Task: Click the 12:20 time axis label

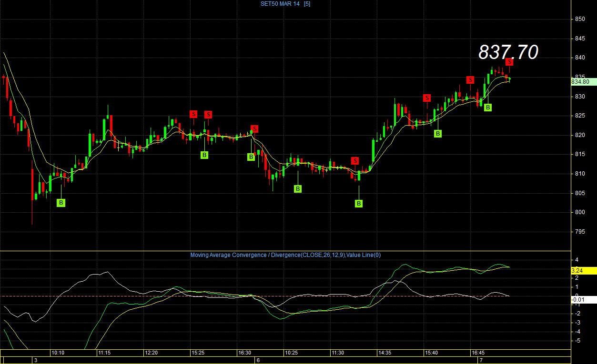Action: pyautogui.click(x=151, y=353)
